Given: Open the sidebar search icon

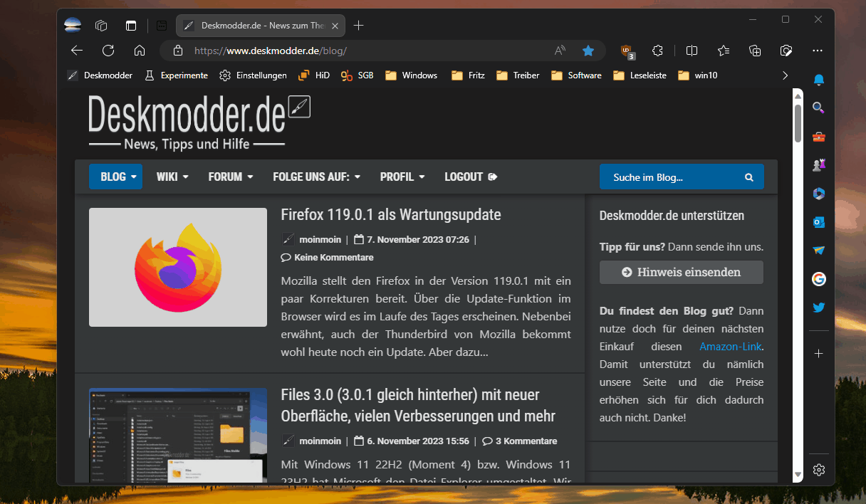Looking at the screenshot, I should pyautogui.click(x=819, y=108).
